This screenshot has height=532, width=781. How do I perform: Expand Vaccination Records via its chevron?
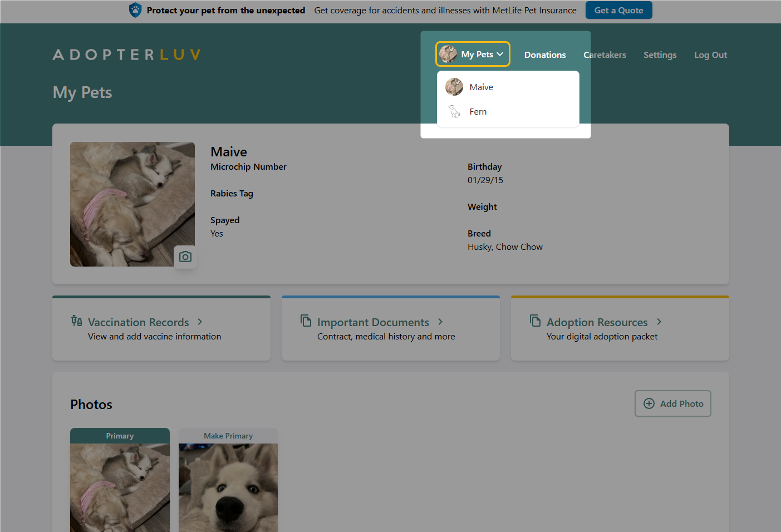[200, 322]
